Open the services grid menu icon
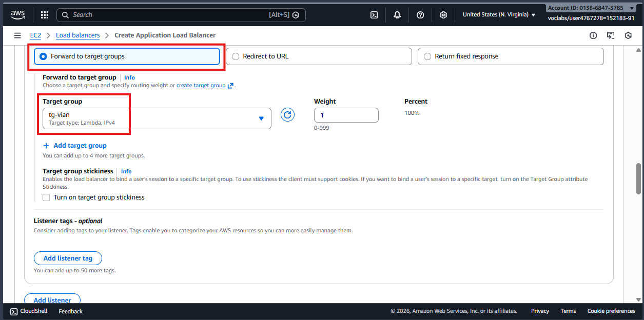 pos(45,15)
